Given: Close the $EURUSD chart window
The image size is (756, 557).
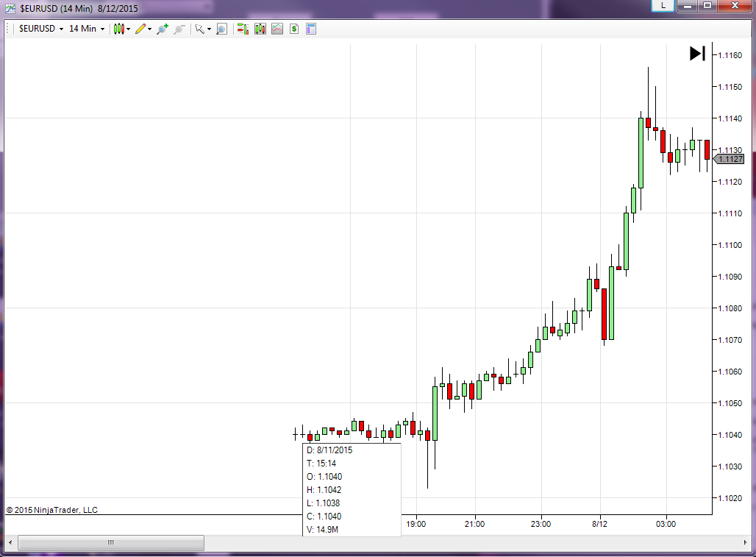Looking at the screenshot, I should pos(735,5).
